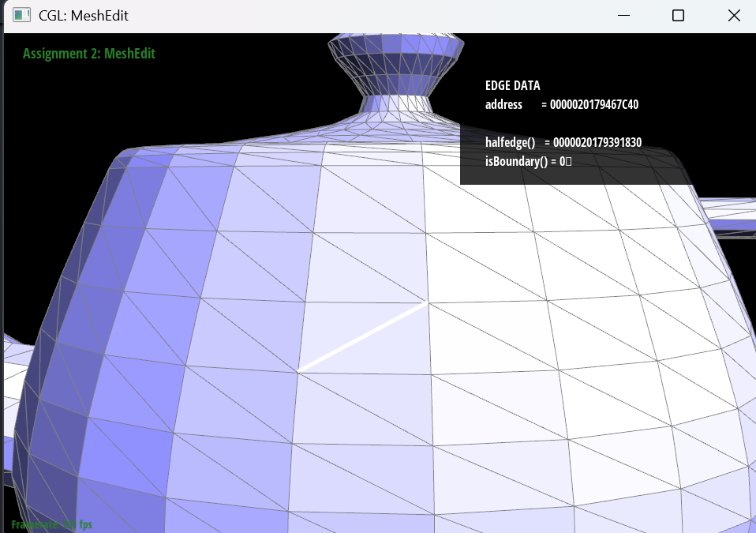This screenshot has width=756, height=533.
Task: Click the halfedge() value 0000020179391830
Action: [x=597, y=142]
